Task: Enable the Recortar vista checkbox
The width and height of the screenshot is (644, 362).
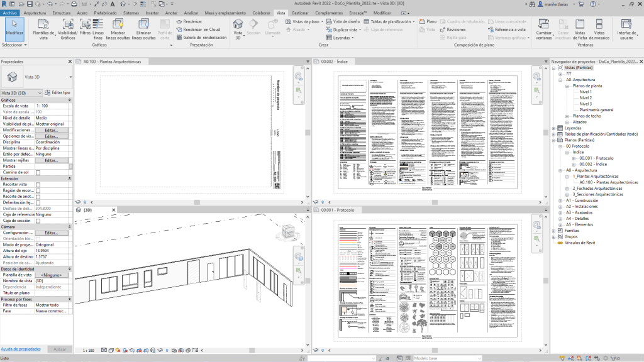Action: tap(38, 185)
